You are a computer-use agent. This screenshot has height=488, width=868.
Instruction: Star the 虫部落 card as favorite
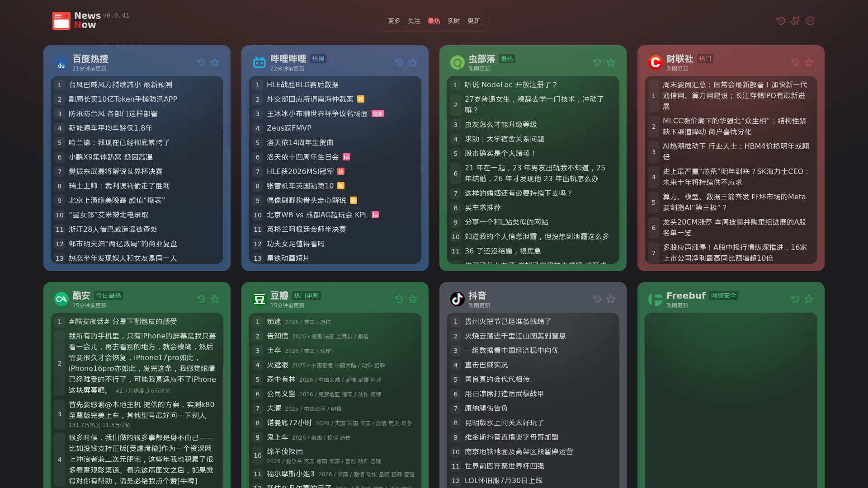(611, 62)
